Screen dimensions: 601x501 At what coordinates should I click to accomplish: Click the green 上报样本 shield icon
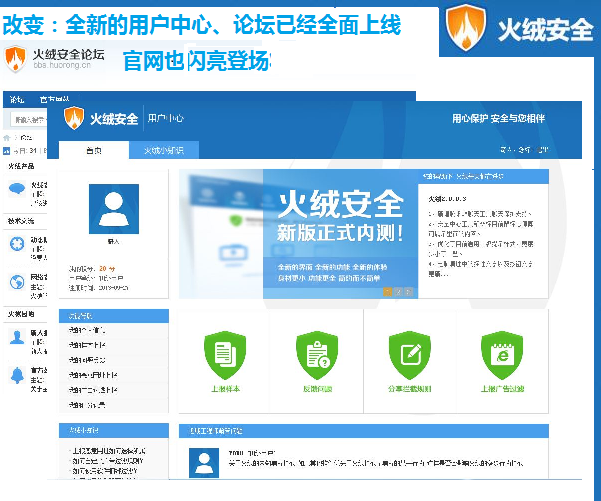pos(225,355)
